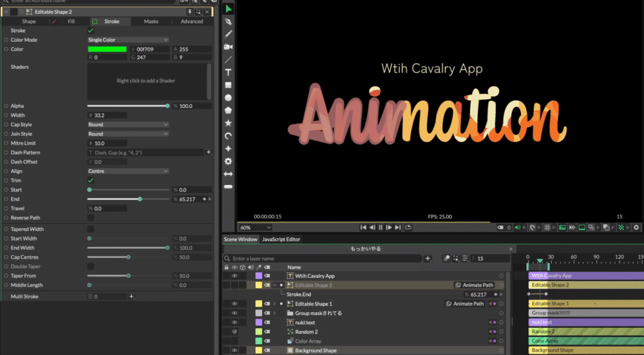Image resolution: width=644 pixels, height=355 pixels.
Task: Switch to the Fill tab
Action: click(x=71, y=21)
